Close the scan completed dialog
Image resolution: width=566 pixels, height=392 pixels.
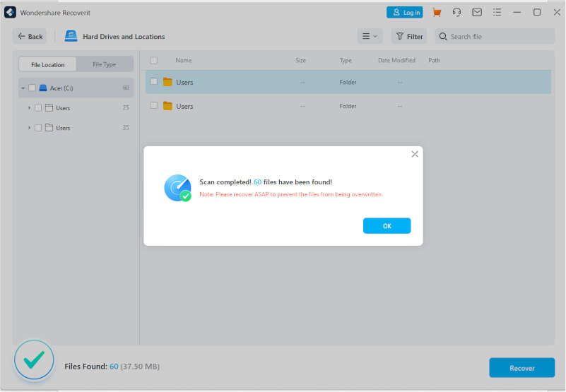(x=415, y=154)
